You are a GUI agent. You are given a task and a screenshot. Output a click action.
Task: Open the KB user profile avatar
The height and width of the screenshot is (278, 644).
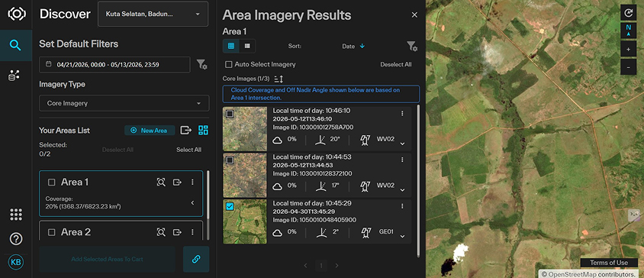pyautogui.click(x=16, y=263)
